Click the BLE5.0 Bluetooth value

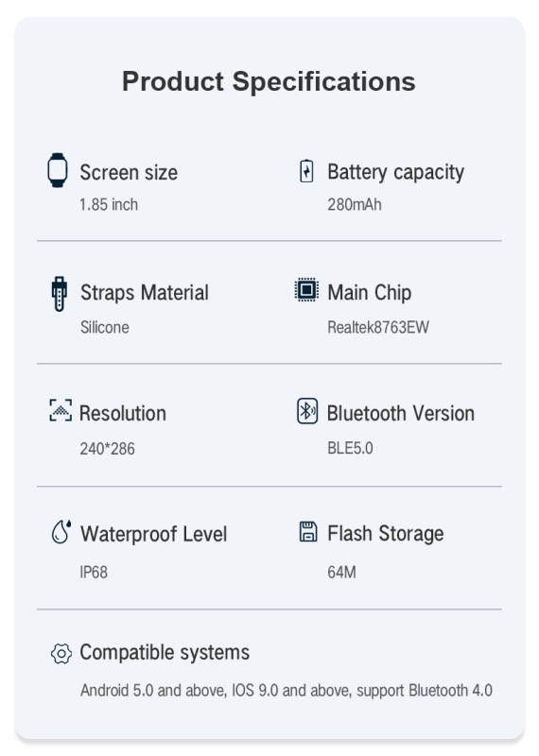coord(350,448)
